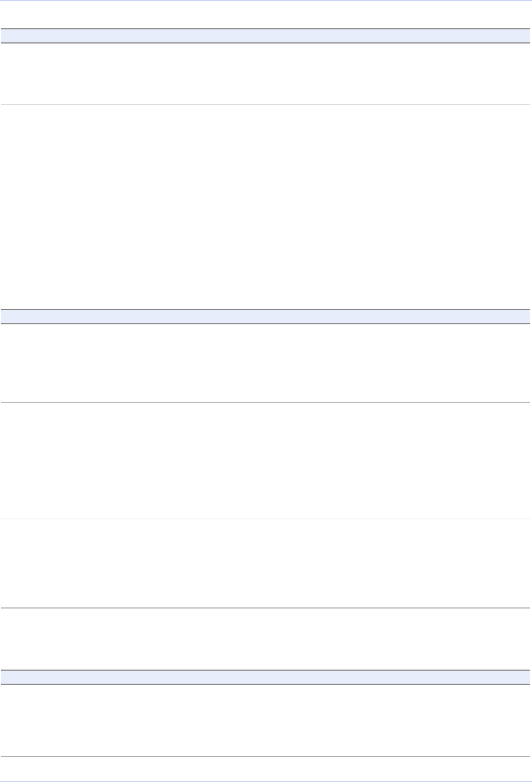Click the last partial row at page bottom
The height and width of the screenshot is (782, 532).
(x=265, y=769)
